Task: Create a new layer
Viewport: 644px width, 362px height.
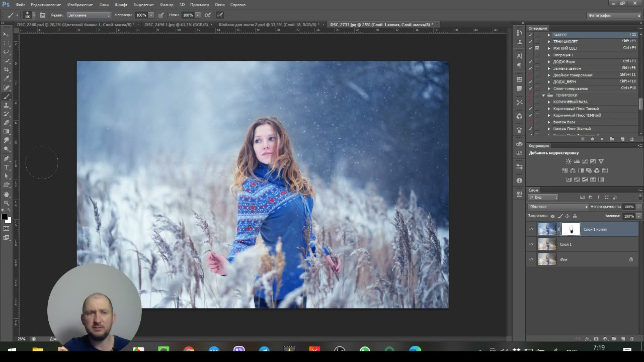Action: click(623, 339)
